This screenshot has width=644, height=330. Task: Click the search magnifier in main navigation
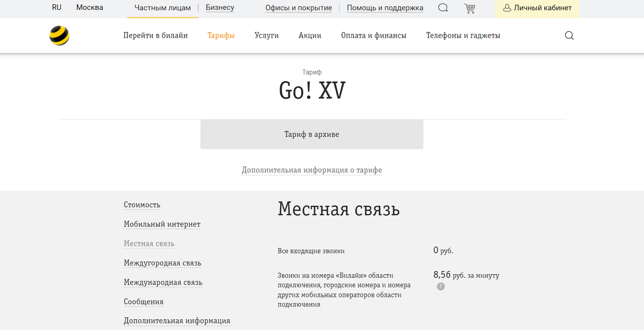tap(569, 36)
